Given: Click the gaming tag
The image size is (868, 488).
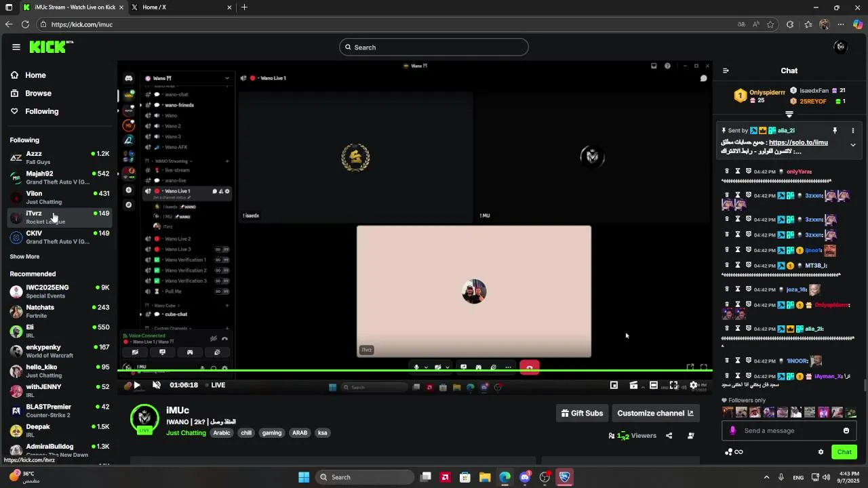Looking at the screenshot, I should point(272,433).
